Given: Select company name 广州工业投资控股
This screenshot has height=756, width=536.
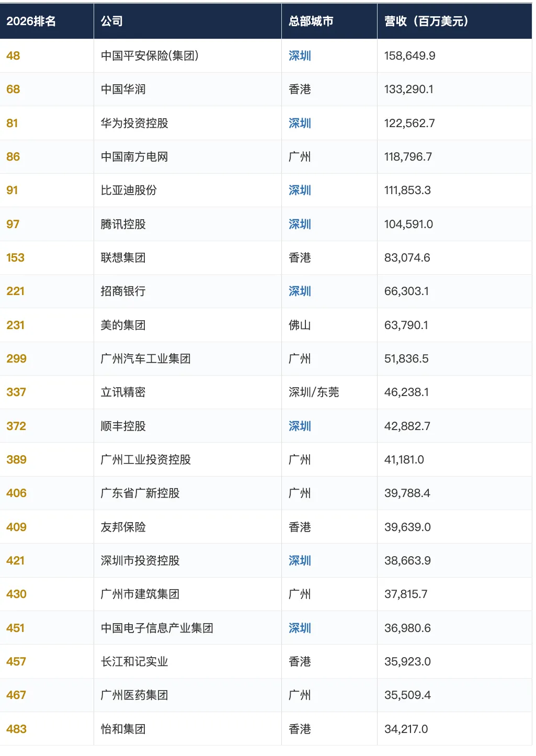Looking at the screenshot, I should point(146,460).
